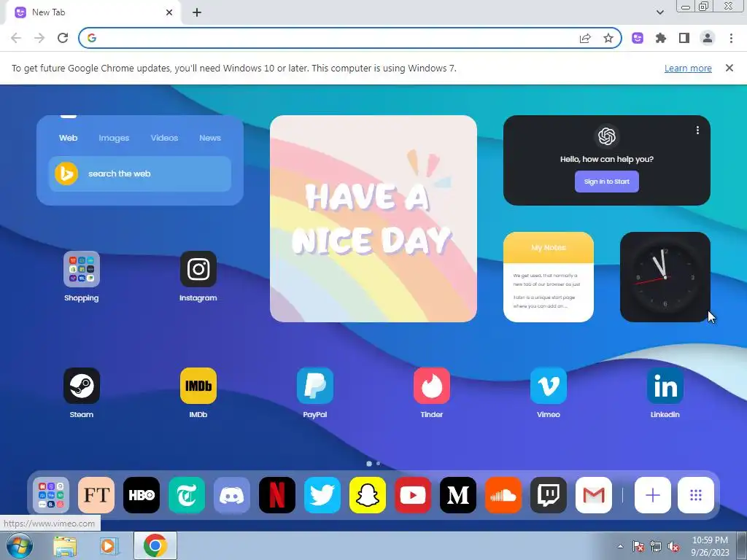Viewport: 747px width, 560px height.
Task: Open Snapchat from the dock
Action: 368,495
